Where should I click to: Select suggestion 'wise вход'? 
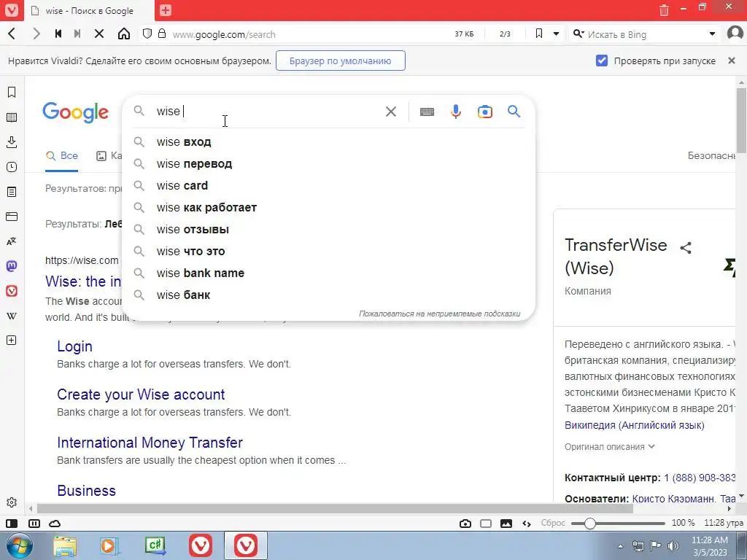pos(329,142)
